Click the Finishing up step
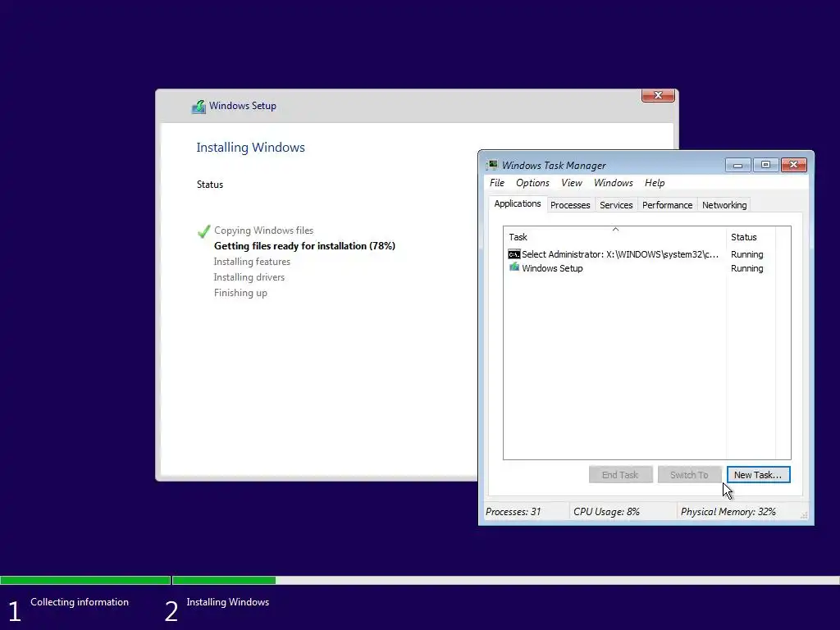840x630 pixels. pos(240,293)
